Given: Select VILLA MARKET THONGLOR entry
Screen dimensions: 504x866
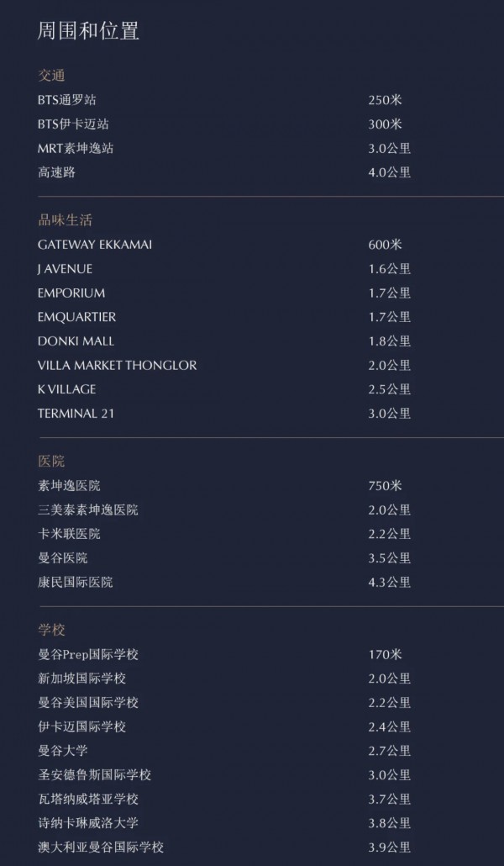Looking at the screenshot, I should [x=117, y=365].
